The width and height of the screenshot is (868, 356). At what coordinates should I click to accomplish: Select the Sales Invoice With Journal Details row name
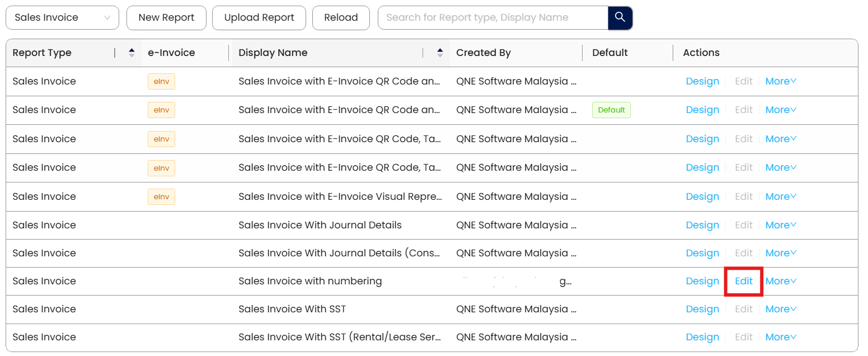click(x=320, y=225)
